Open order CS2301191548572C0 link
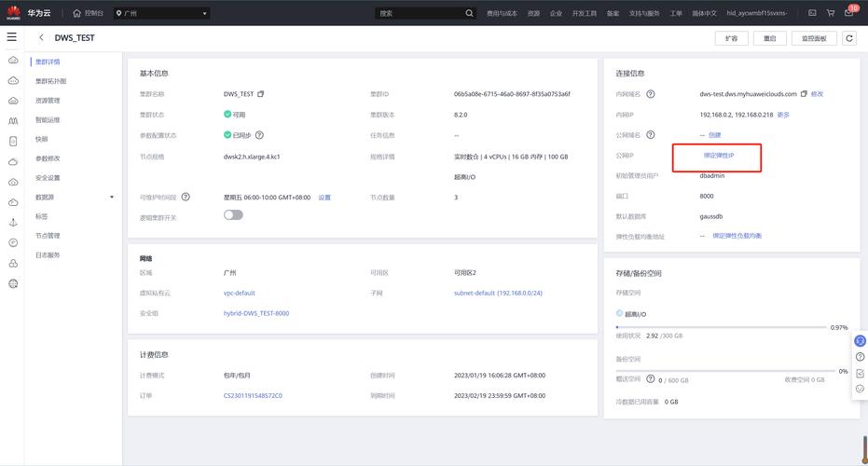 [253, 396]
